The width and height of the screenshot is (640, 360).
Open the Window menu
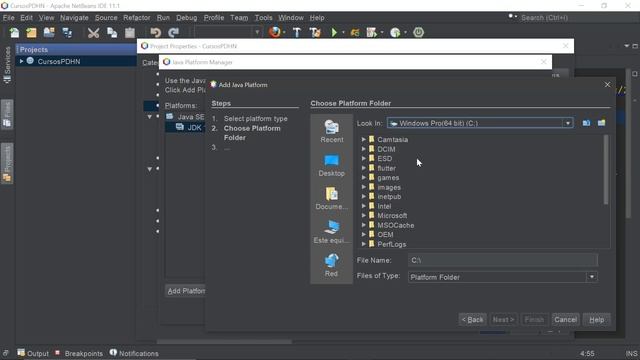click(x=291, y=18)
